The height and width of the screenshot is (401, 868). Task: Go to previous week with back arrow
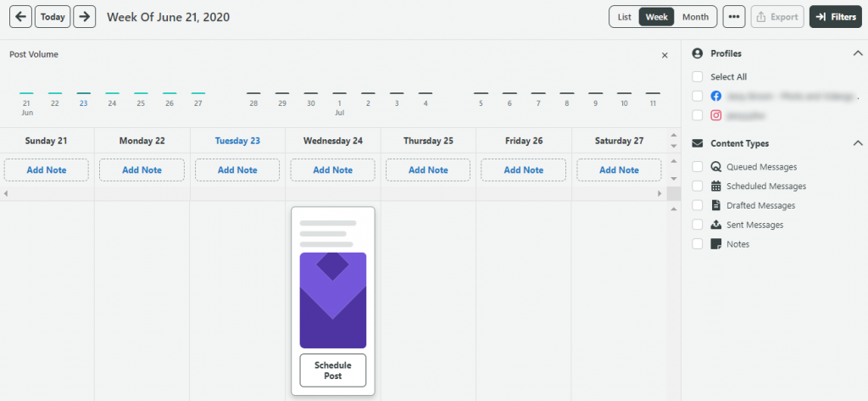(19, 17)
